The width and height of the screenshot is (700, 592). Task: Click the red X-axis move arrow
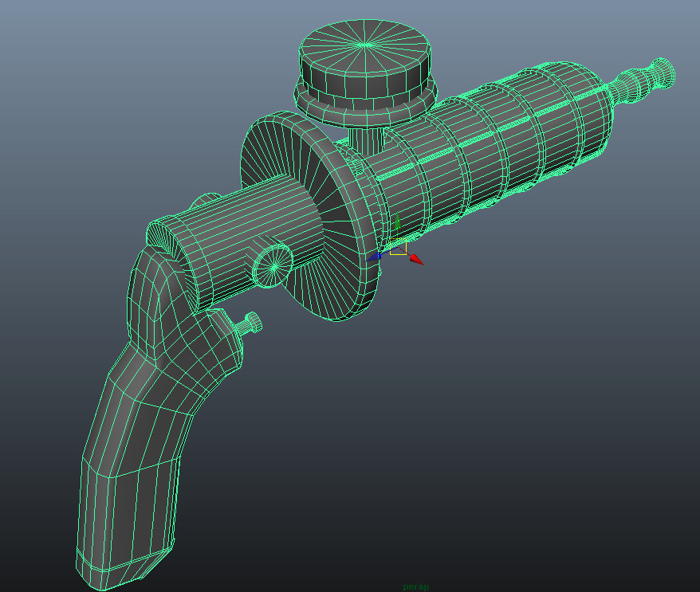pos(417,259)
